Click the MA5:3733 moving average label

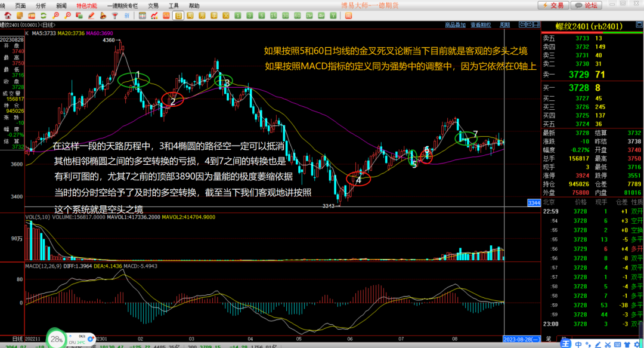tap(44, 33)
